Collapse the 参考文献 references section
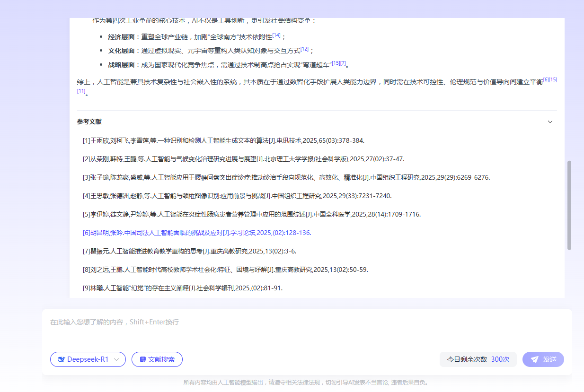 pos(550,122)
